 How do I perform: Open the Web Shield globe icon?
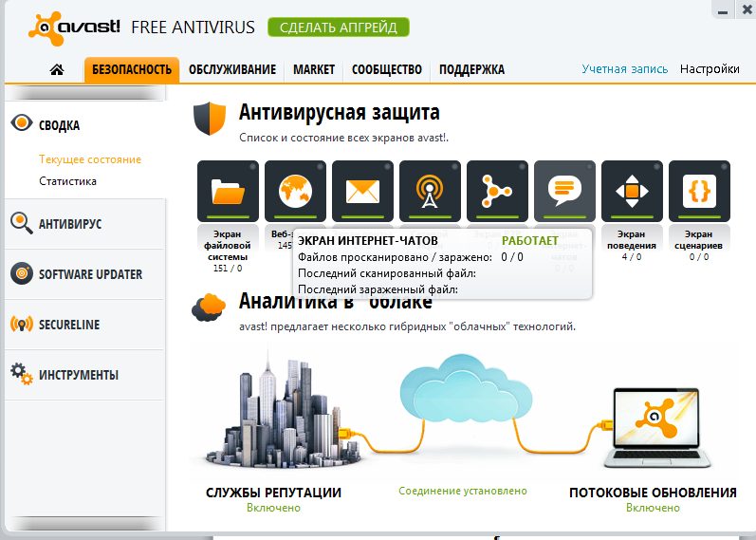tap(296, 191)
